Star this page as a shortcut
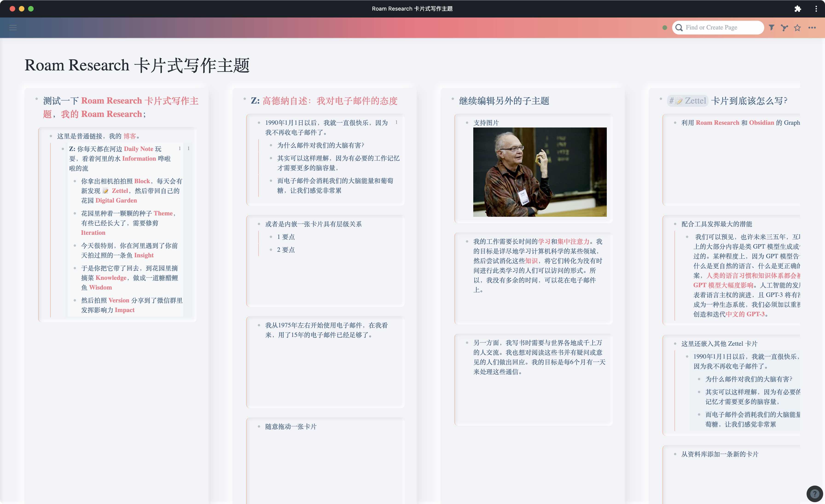Screen dimensions: 825x504 click(x=797, y=27)
